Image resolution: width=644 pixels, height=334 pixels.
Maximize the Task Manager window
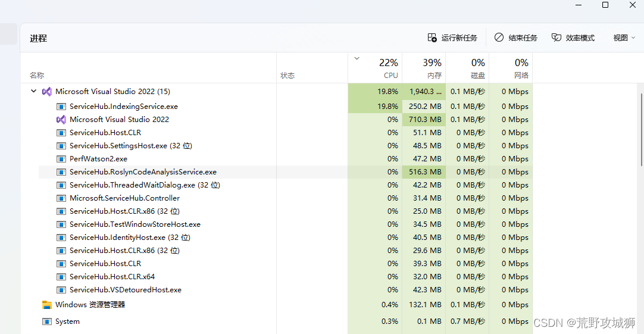point(605,5)
